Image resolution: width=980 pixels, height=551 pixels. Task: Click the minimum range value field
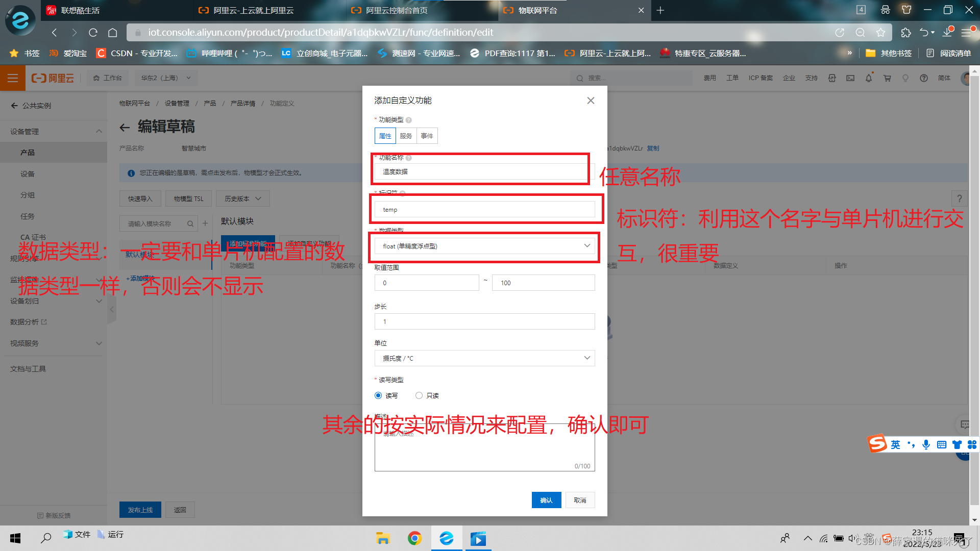[x=427, y=283]
